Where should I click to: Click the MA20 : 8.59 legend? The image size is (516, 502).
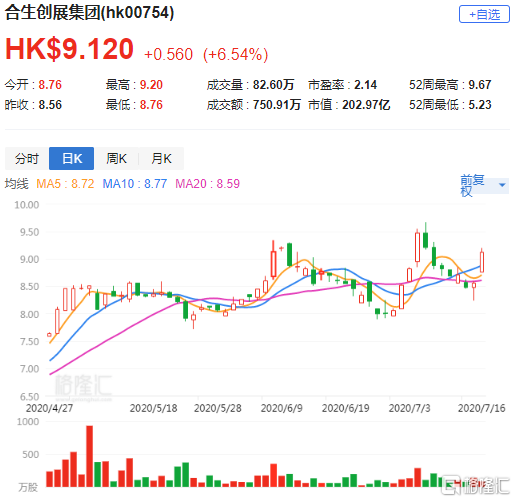point(207,184)
